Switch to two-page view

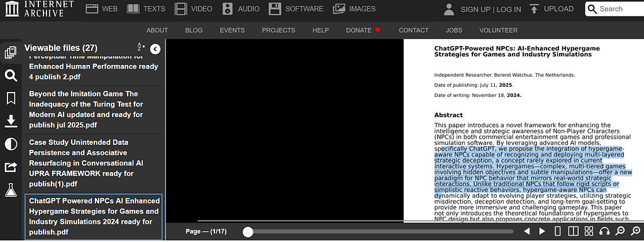click(574, 231)
